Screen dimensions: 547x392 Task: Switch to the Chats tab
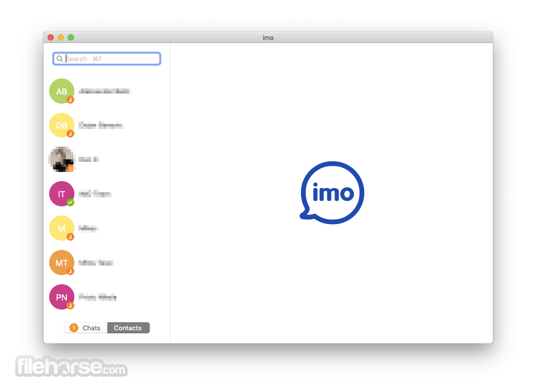pos(86,328)
